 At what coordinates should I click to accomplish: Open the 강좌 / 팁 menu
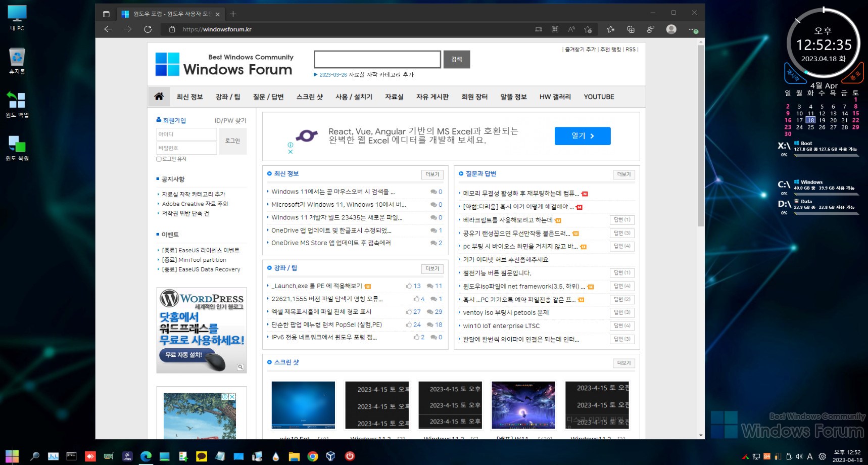click(228, 97)
